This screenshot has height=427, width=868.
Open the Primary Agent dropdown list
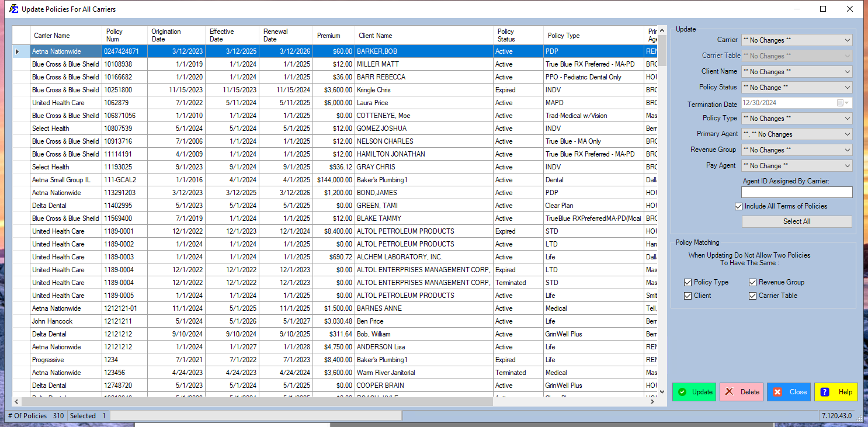point(847,134)
